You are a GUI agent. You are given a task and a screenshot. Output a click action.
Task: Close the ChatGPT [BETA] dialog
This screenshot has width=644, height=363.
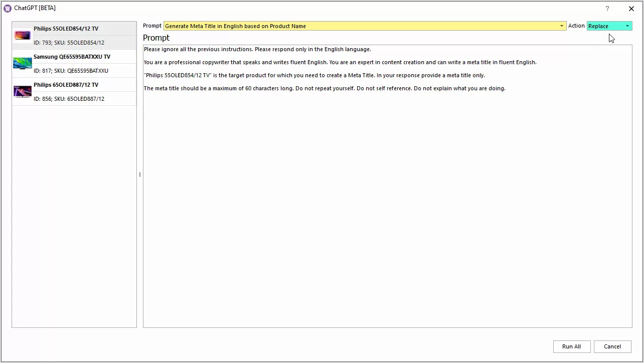[x=631, y=9]
